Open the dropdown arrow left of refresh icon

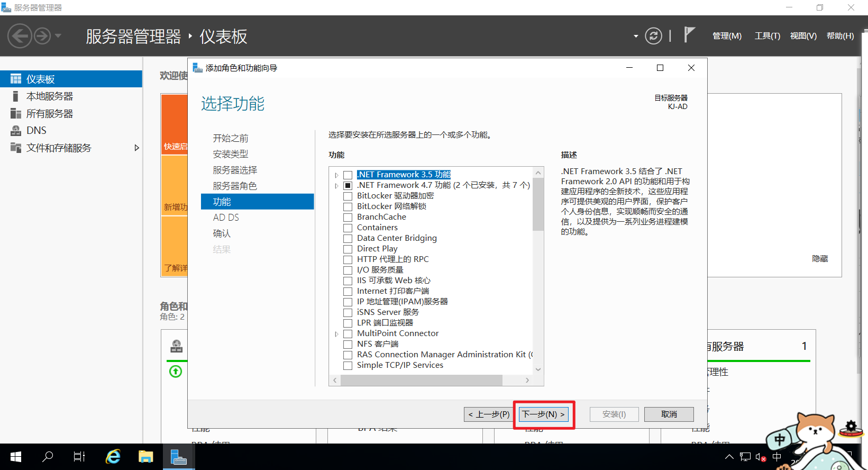point(636,36)
